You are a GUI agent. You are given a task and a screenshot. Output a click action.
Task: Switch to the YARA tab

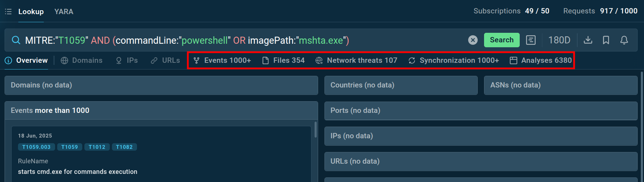pos(64,12)
